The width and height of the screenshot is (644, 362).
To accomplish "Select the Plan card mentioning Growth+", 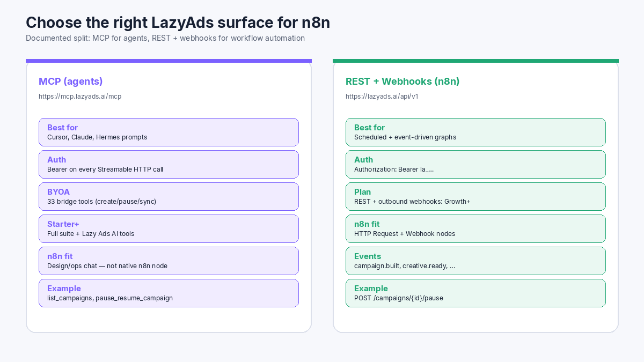I will pyautogui.click(x=475, y=196).
